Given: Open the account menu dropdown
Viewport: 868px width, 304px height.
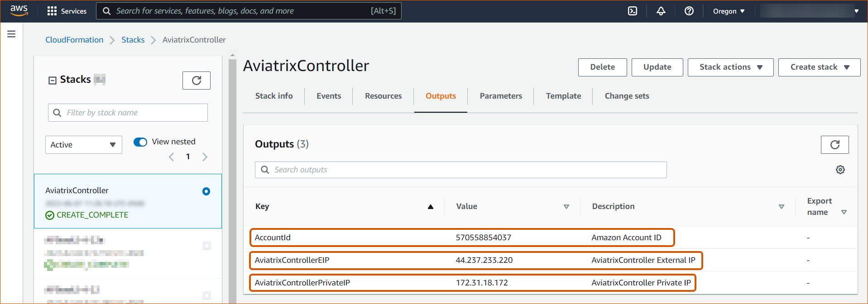Looking at the screenshot, I should [810, 11].
